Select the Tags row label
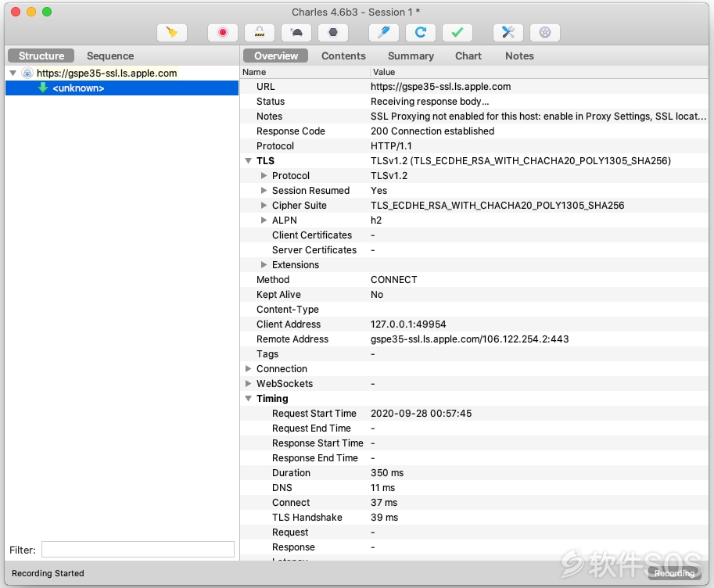The width and height of the screenshot is (714, 588). click(x=267, y=354)
